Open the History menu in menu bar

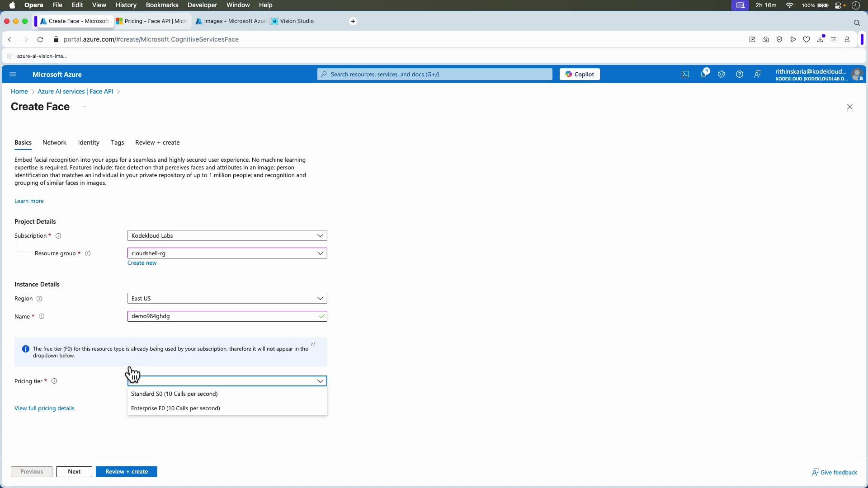126,5
